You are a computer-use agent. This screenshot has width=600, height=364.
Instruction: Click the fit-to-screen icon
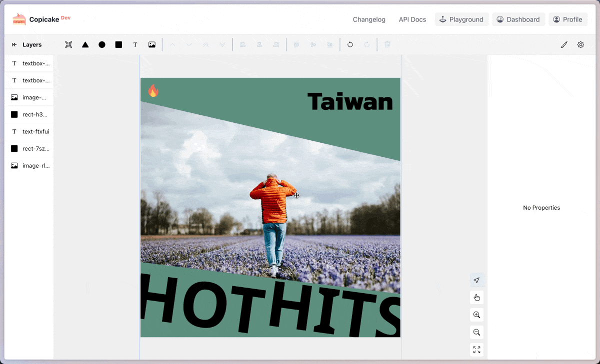pos(476,350)
